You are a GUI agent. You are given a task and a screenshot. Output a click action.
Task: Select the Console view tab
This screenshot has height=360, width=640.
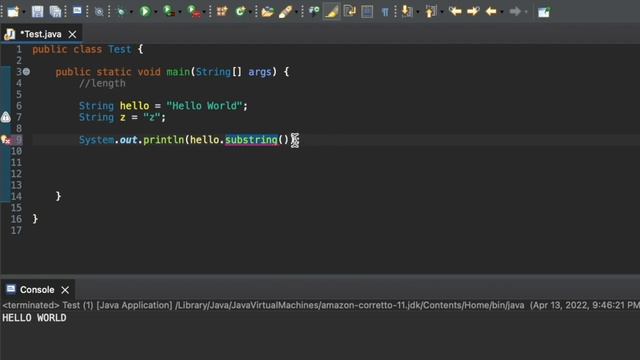37,290
